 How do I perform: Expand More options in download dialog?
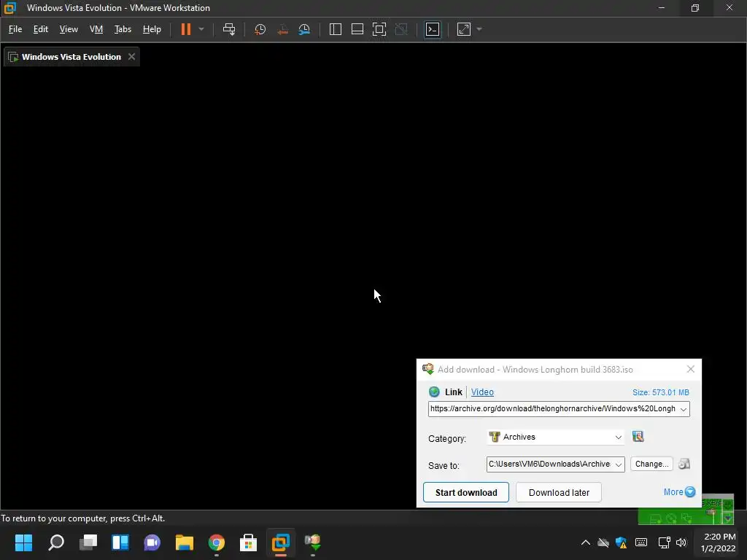[x=679, y=492]
